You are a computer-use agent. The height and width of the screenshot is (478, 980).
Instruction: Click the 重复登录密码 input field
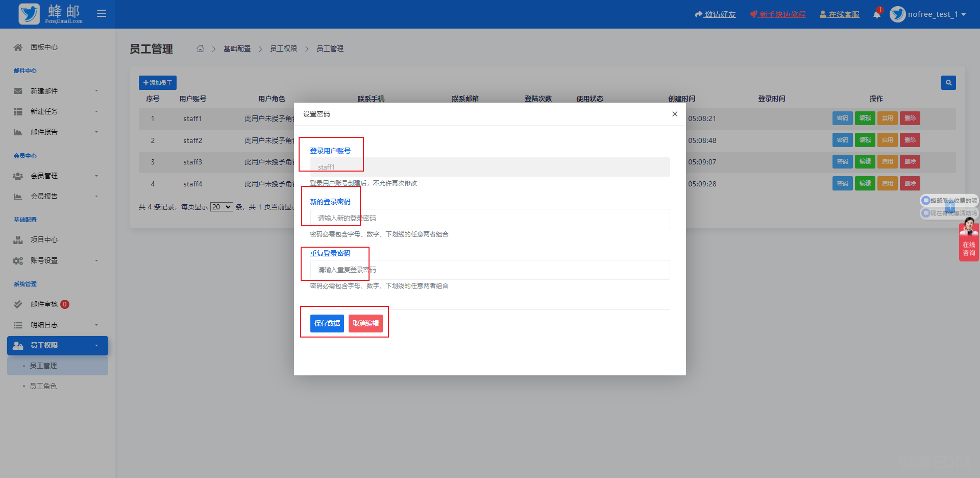(490, 270)
